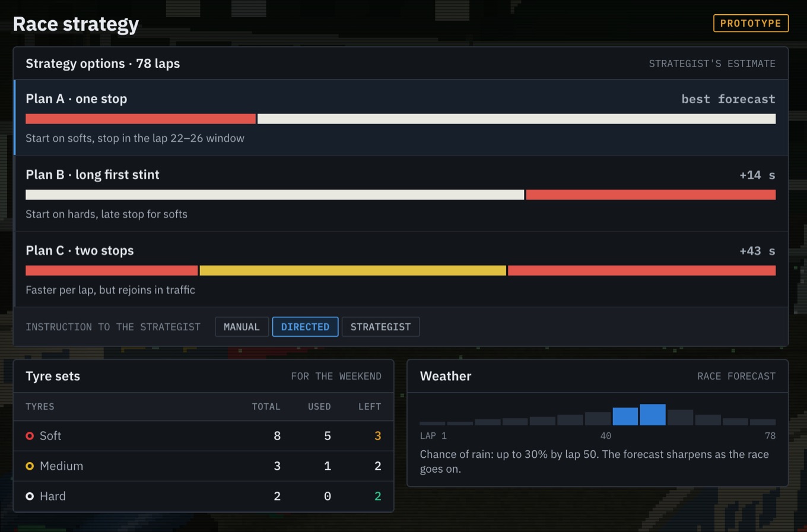Click the "RACE FORECAST" label

point(736,376)
